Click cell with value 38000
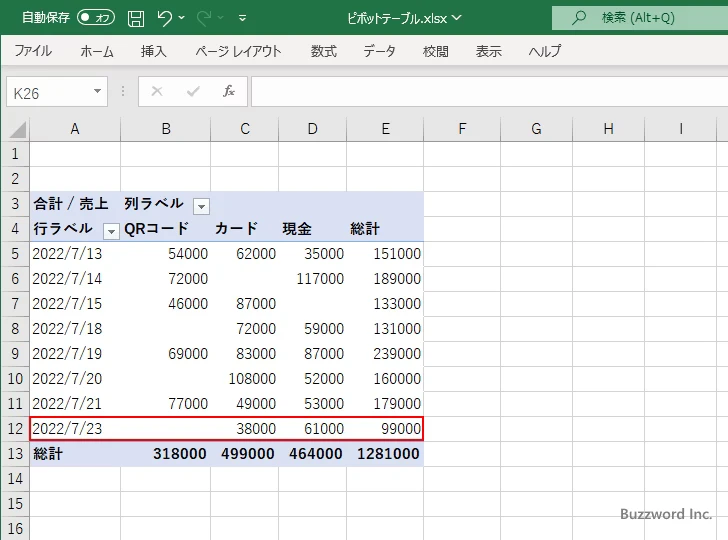Screen dimensions: 728x540 [244, 429]
